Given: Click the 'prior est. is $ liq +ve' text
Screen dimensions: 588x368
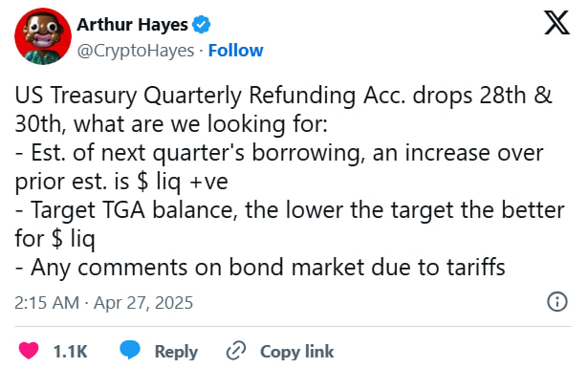Looking at the screenshot, I should [x=121, y=183].
